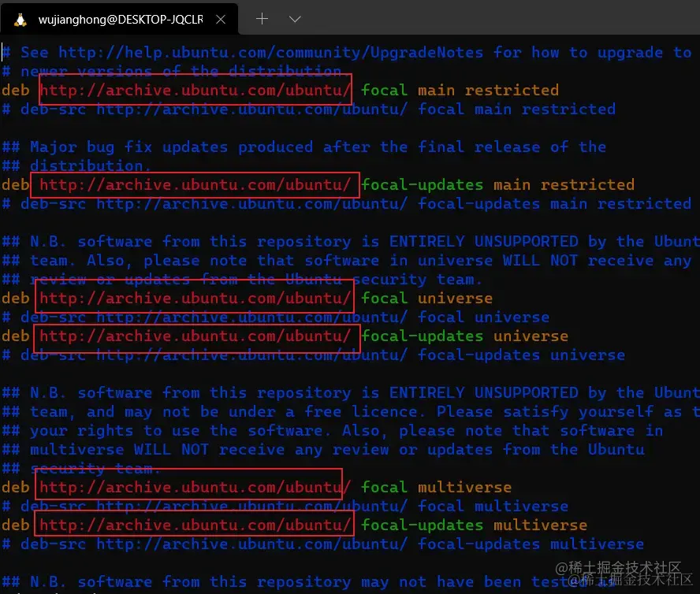Click the 'review or updates from the Ubuntu security team' line

[x=243, y=280]
